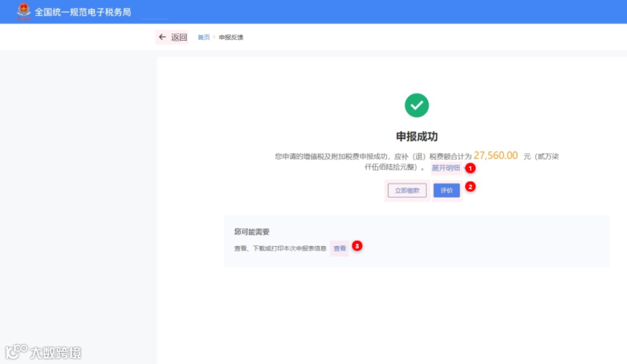Click the 申报反馈 breadcrumb text
This screenshot has width=627, height=364.
tap(231, 37)
